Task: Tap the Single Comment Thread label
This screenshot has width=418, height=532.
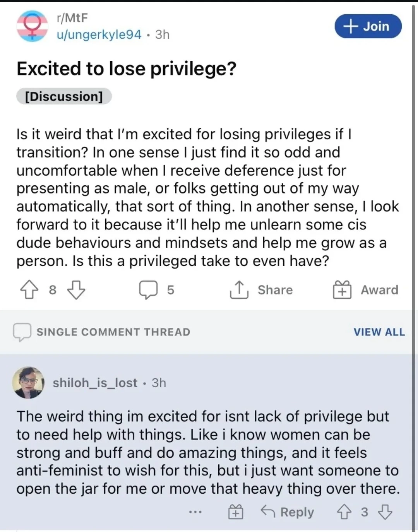Action: [x=113, y=332]
